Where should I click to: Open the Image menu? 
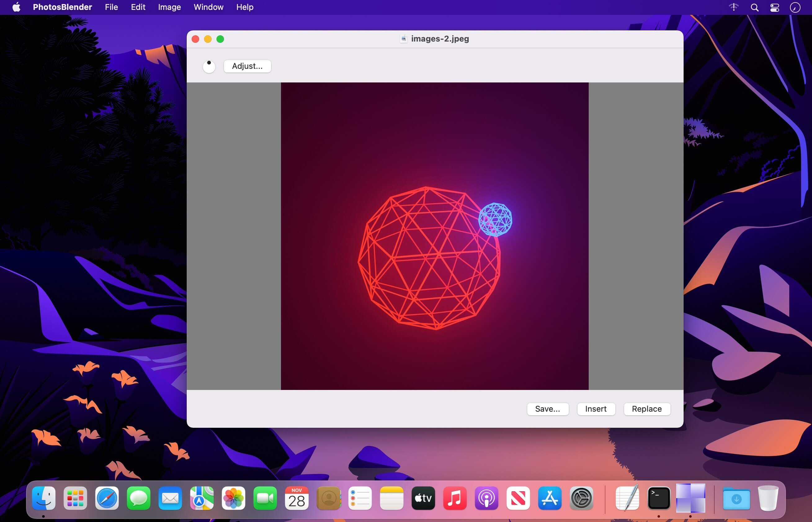[169, 7]
